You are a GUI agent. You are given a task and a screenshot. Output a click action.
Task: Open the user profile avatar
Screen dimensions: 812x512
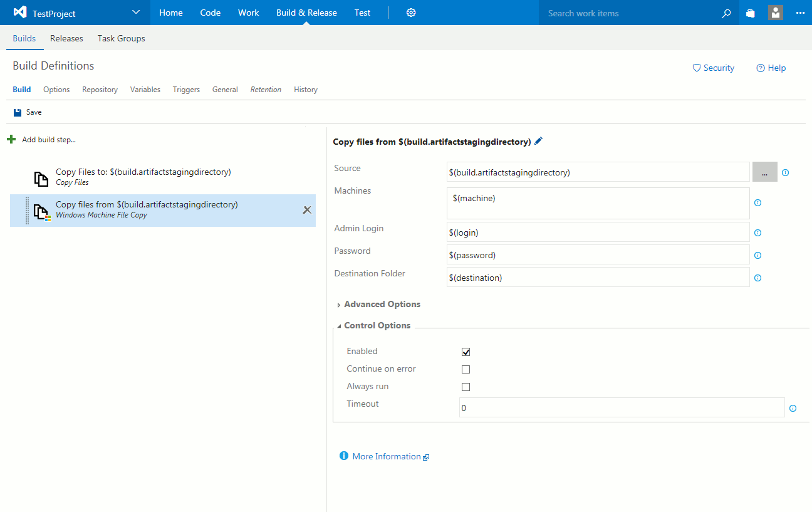[776, 13]
